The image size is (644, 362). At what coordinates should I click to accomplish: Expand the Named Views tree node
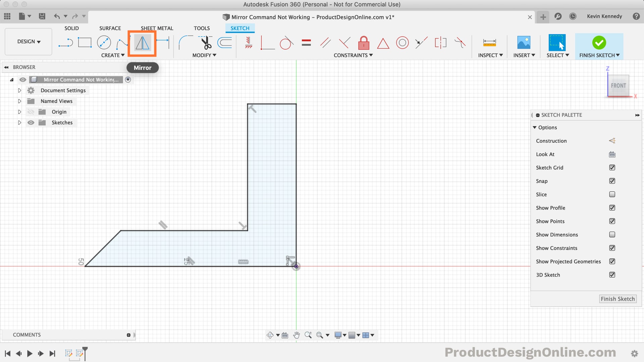click(19, 101)
